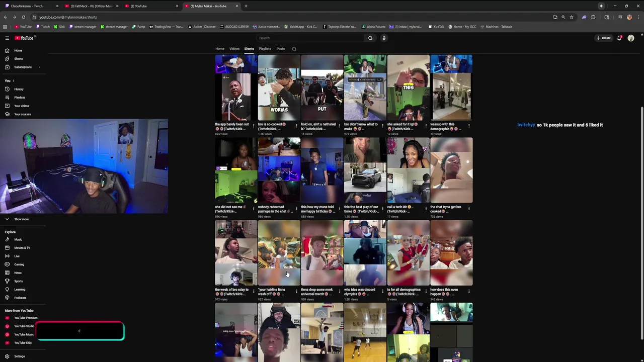The image size is (644, 362).
Task: Switch to the channel Videos tab
Action: tap(234, 49)
